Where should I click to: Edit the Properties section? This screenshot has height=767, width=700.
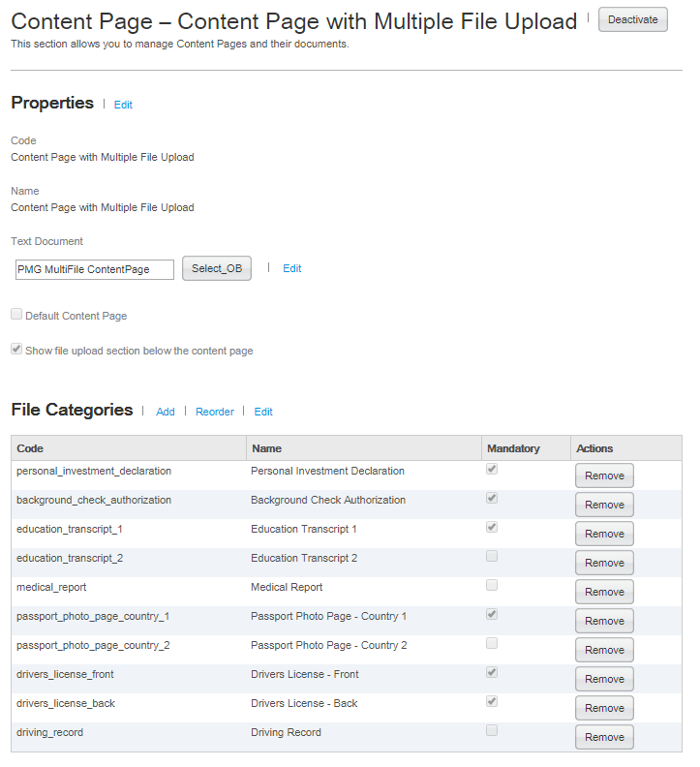[123, 105]
